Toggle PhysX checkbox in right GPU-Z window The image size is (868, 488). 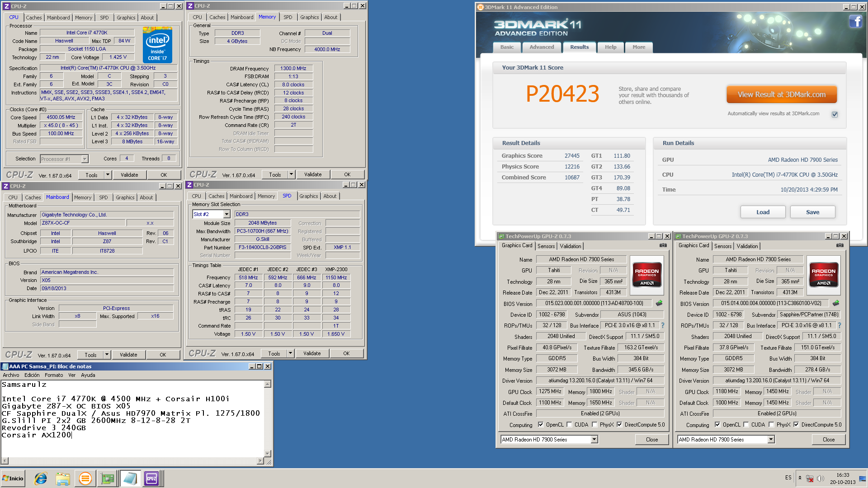pyautogui.click(x=771, y=425)
